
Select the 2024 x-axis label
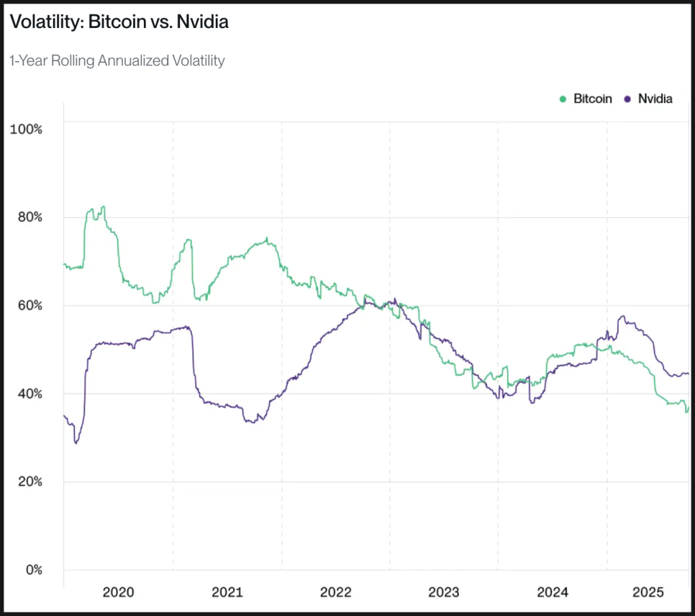(x=553, y=592)
